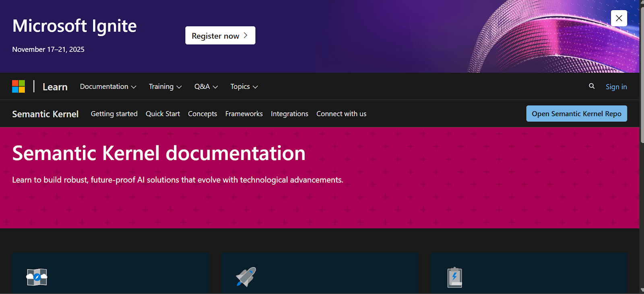Screen dimensions: 644x294
Task: Open the Concepts menu item
Action: click(x=202, y=114)
